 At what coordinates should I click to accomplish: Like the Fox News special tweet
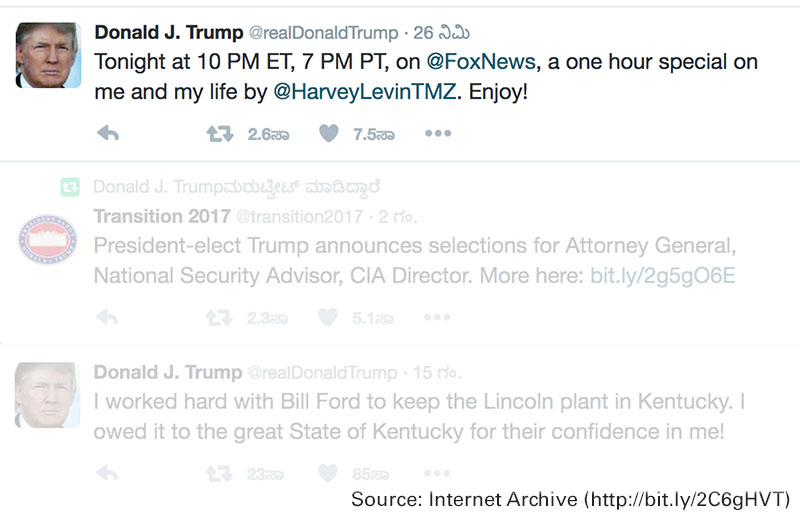(x=329, y=134)
